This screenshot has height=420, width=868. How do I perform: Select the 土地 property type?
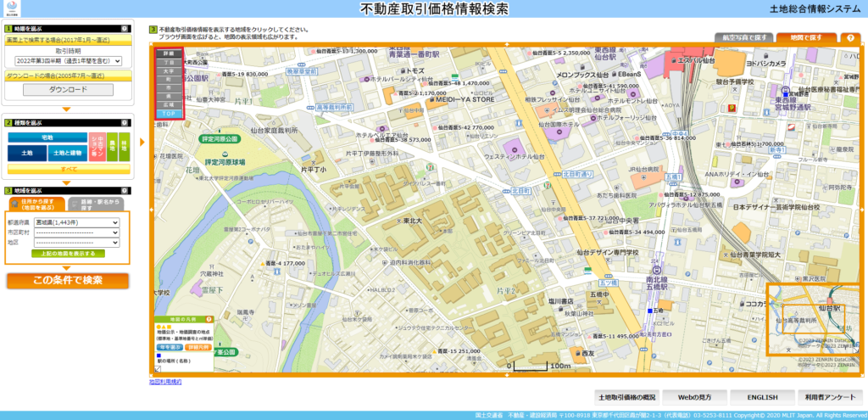click(x=27, y=153)
